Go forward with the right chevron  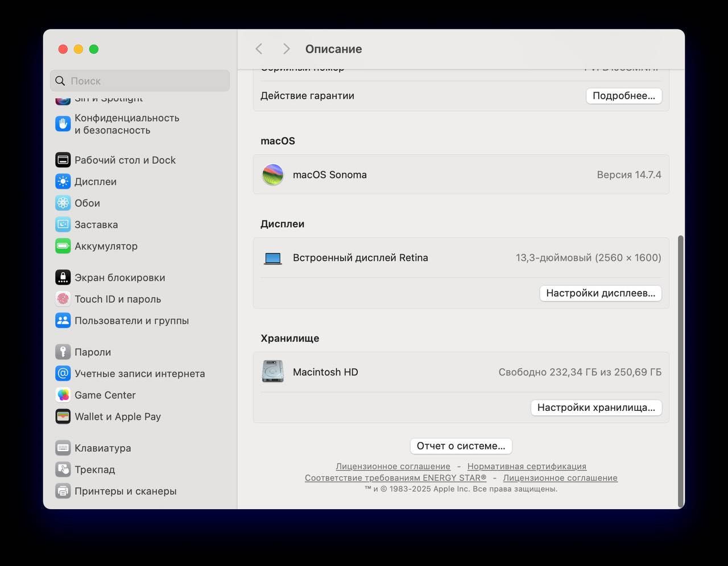(x=286, y=49)
